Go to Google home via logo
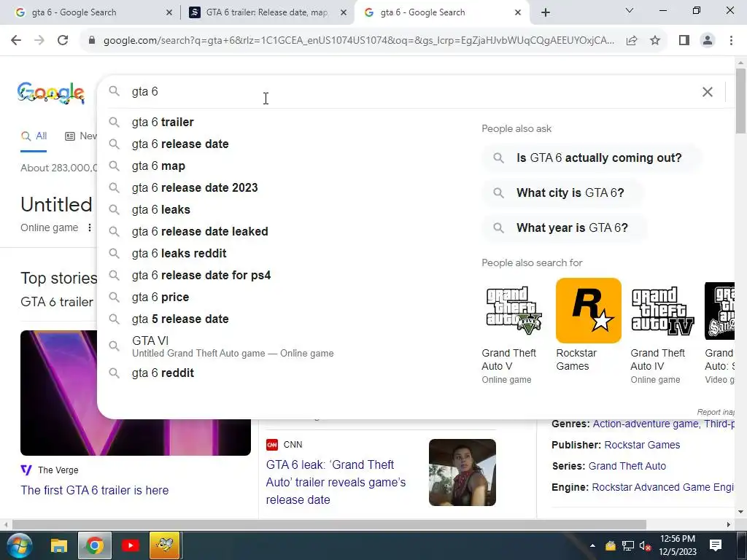The image size is (747, 560). pos(51,93)
